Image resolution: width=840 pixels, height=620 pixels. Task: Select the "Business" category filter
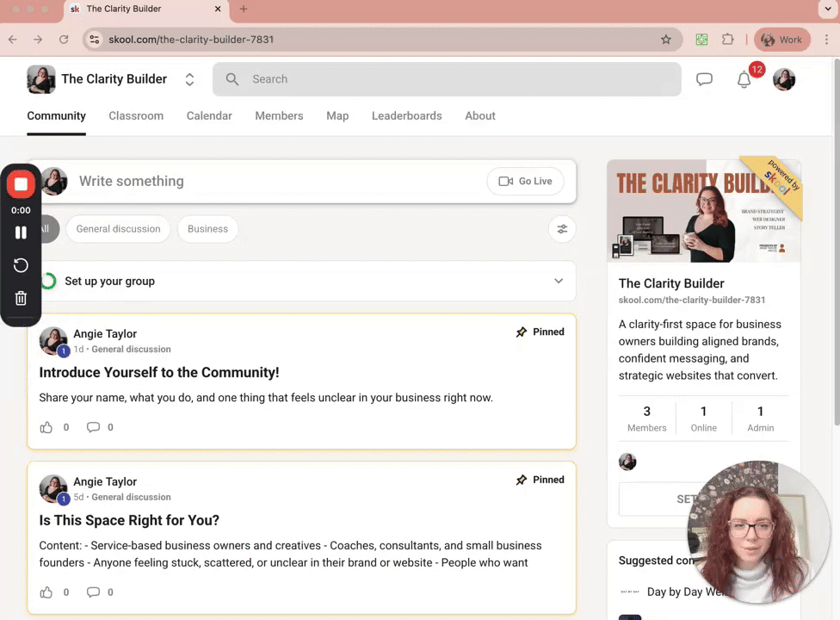pyautogui.click(x=207, y=228)
